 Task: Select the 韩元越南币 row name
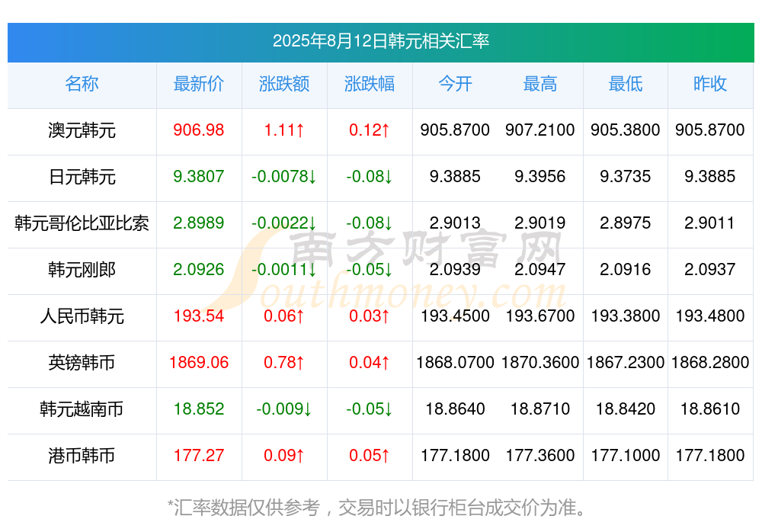[82, 409]
